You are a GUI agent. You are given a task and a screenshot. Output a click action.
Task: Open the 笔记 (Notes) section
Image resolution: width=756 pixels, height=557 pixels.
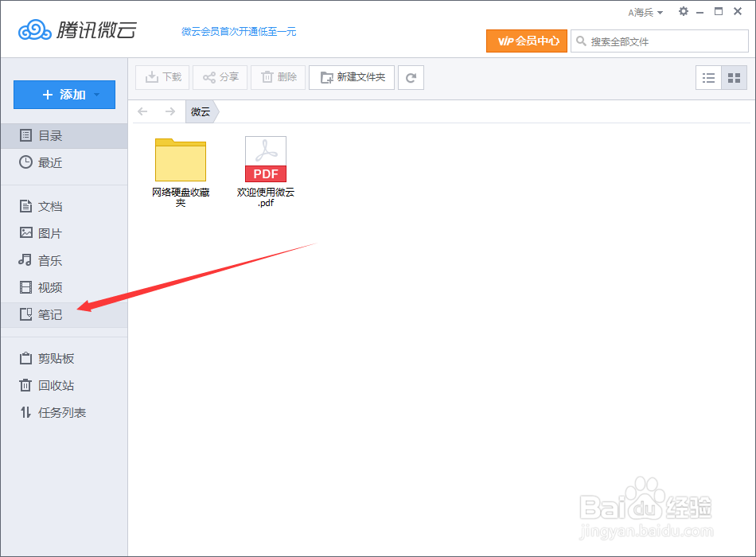pos(48,314)
